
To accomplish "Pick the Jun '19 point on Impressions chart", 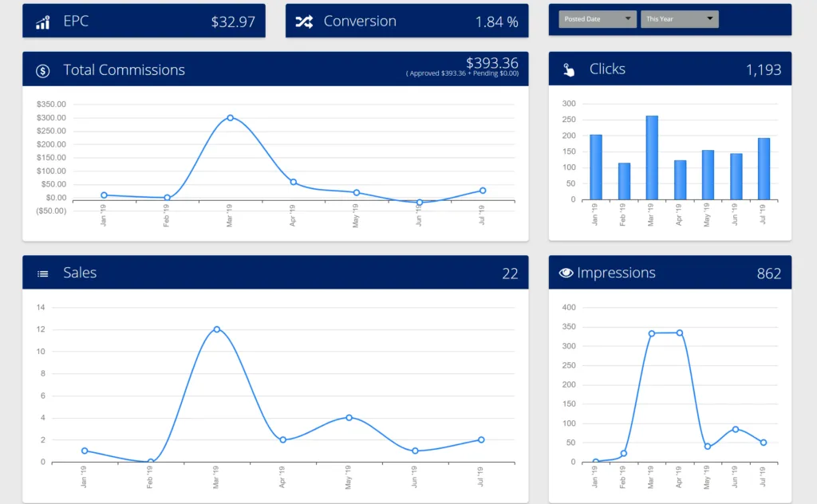I will coord(736,429).
